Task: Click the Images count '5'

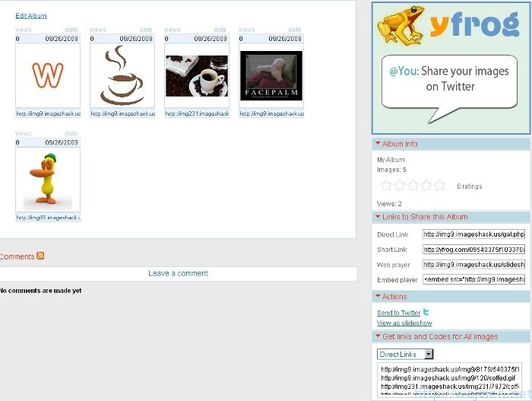Action: tap(404, 170)
